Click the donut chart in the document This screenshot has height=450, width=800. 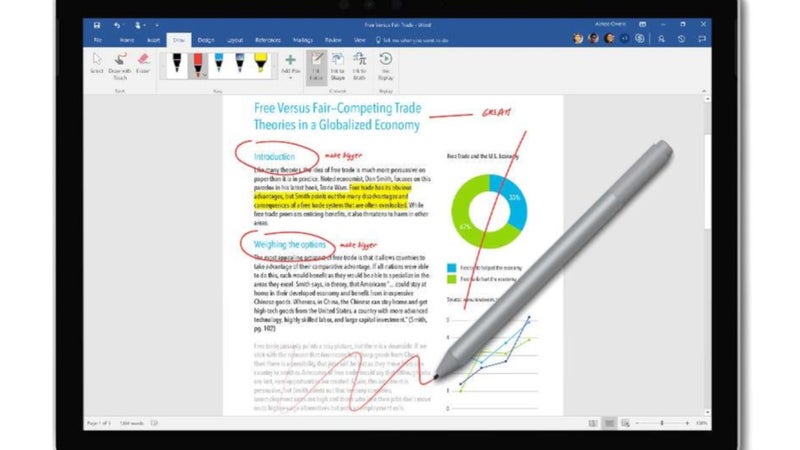click(x=489, y=211)
